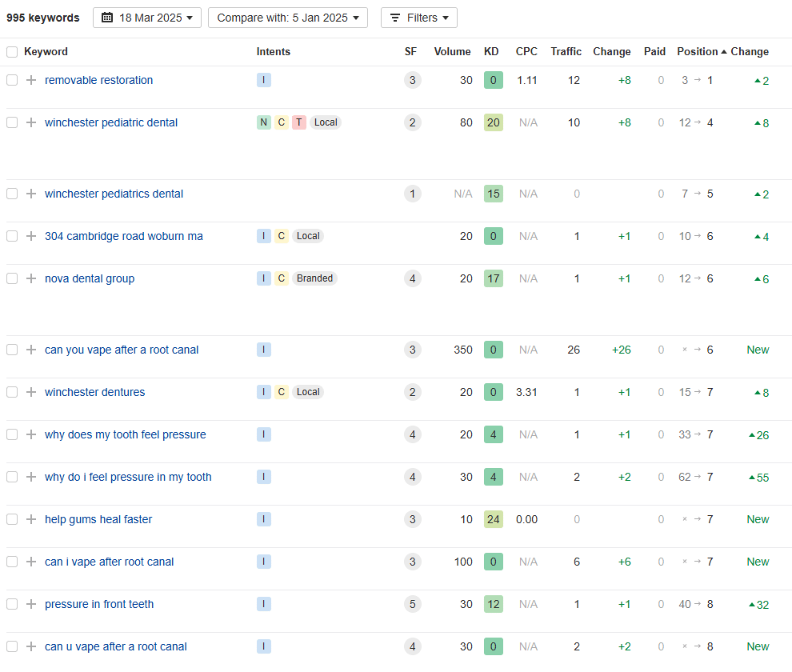792x672 pixels.
Task: Click Traffic column header
Action: click(x=566, y=51)
